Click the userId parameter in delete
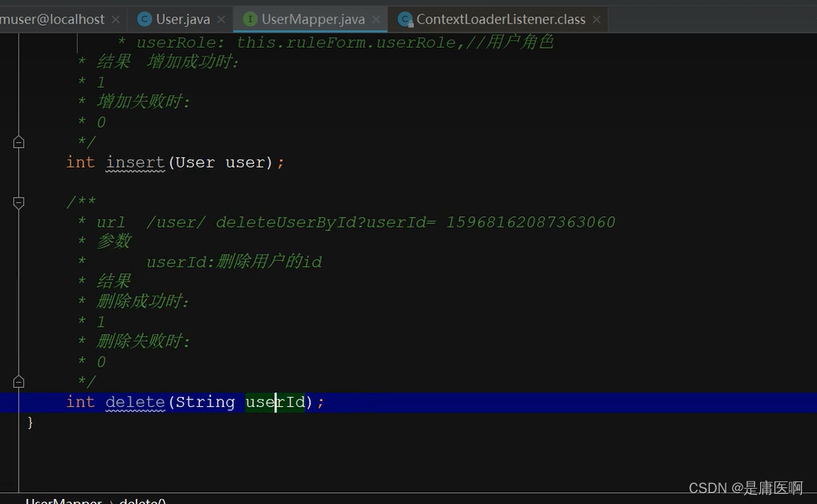Screen dimensions: 817x504 (x=275, y=402)
